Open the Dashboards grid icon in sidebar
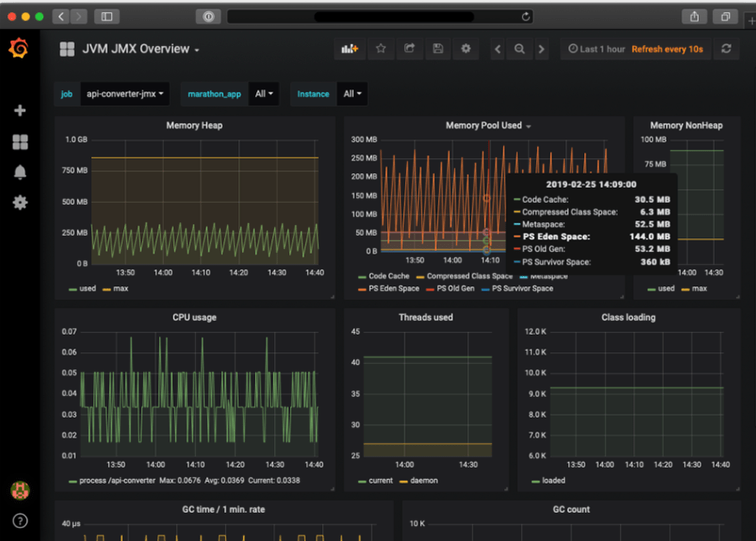 click(x=20, y=141)
